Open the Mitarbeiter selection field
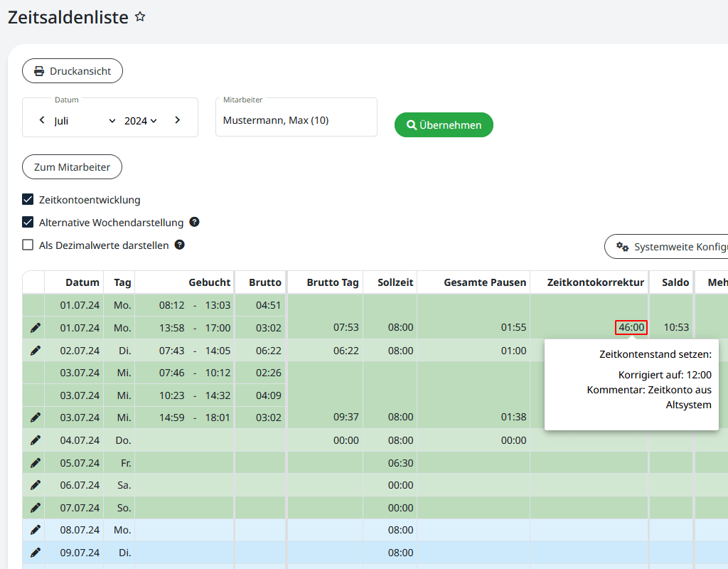 tap(296, 120)
